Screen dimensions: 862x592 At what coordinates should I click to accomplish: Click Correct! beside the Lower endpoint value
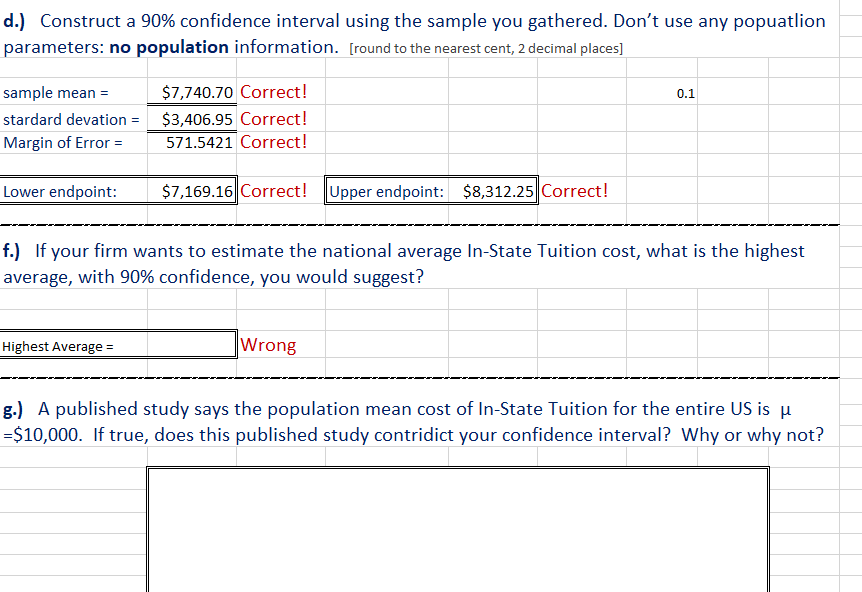coord(272,189)
